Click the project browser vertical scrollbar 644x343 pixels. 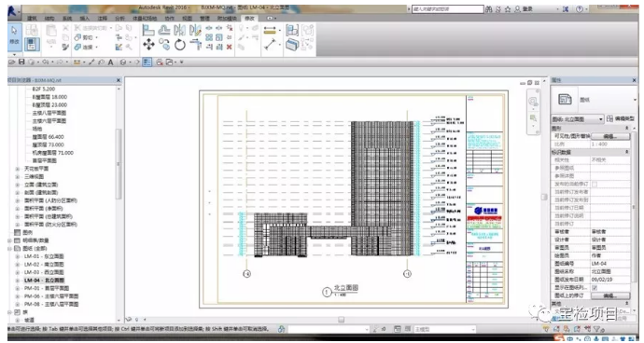click(x=119, y=164)
